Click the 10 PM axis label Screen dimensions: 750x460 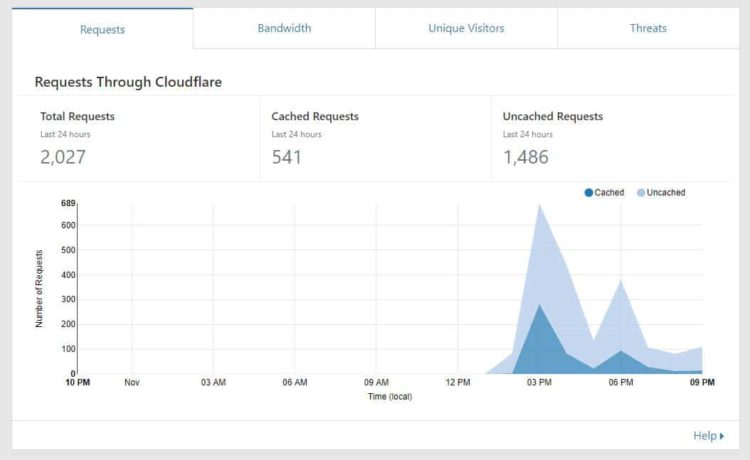(77, 382)
